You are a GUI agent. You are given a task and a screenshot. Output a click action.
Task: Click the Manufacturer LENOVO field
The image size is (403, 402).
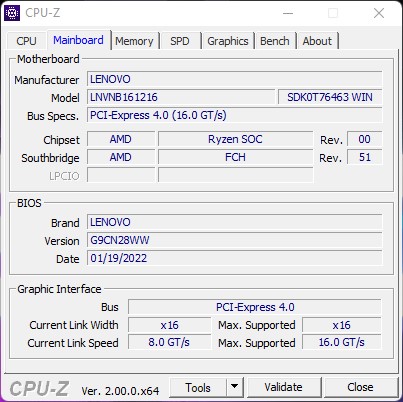pyautogui.click(x=235, y=79)
